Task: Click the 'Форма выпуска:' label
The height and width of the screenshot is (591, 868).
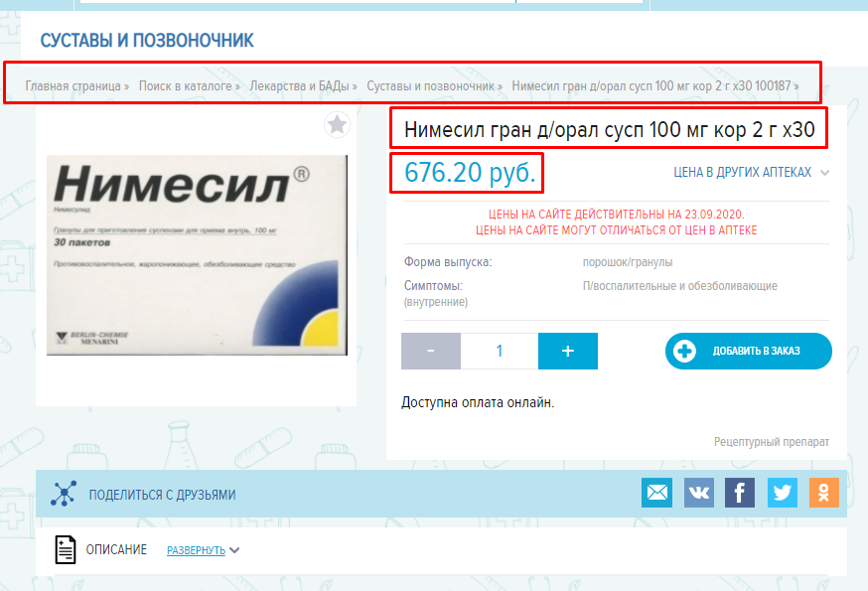Action: pos(448,262)
